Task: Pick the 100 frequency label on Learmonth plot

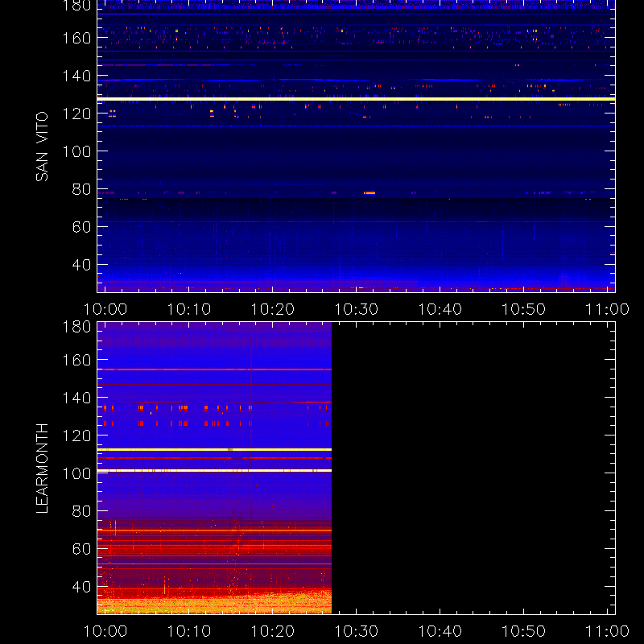Action: pyautogui.click(x=76, y=473)
